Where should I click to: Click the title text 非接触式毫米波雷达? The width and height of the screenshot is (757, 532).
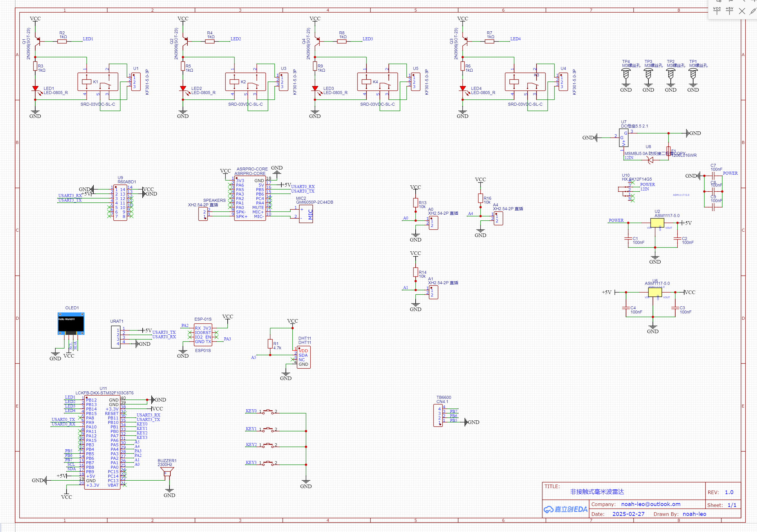pyautogui.click(x=597, y=492)
